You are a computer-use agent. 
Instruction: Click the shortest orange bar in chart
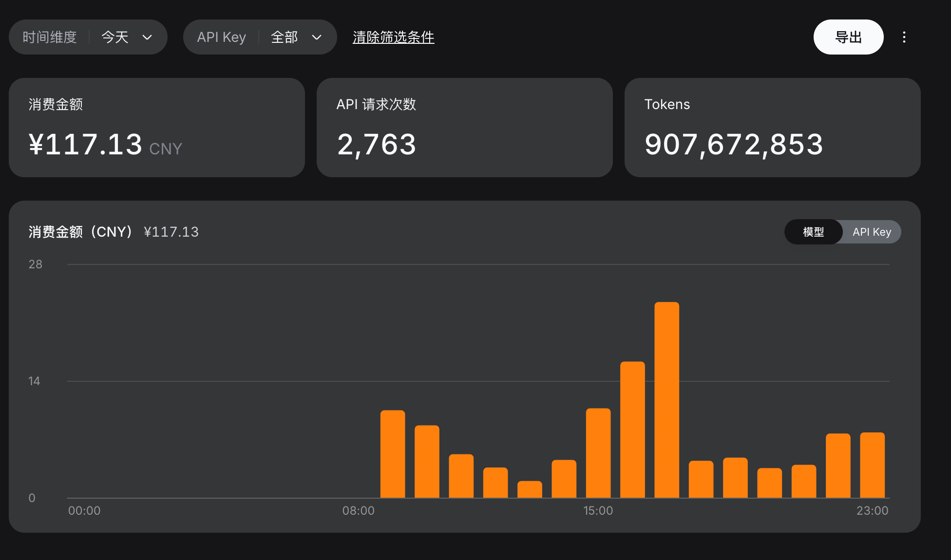coord(530,489)
